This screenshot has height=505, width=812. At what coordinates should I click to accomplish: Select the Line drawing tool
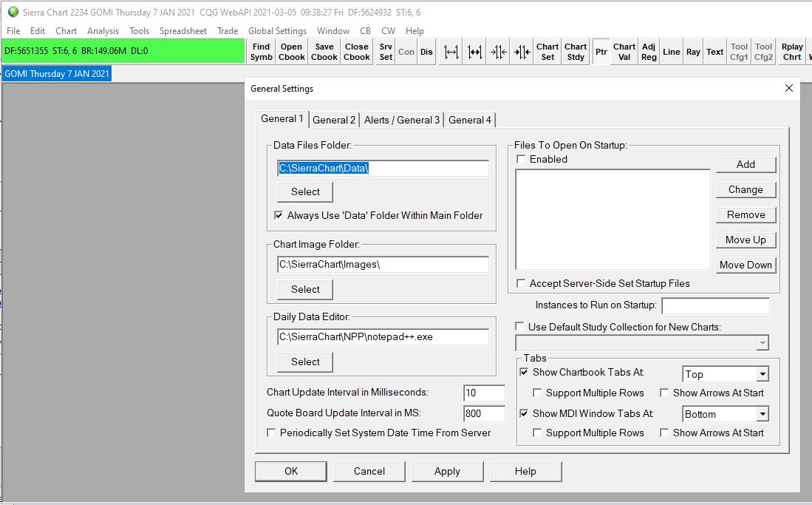671,52
